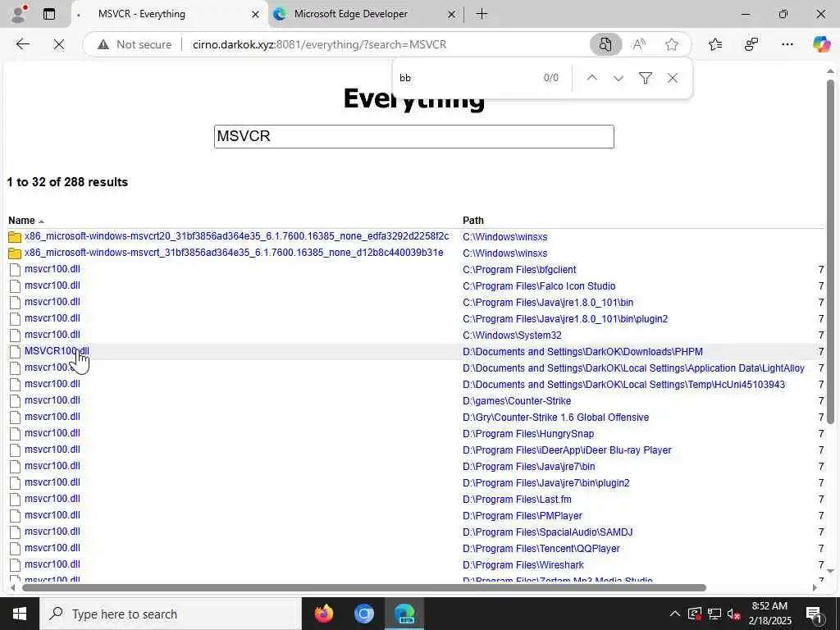Open path D:\Program Files\PMPlayer
Viewport: 840px width, 630px height.
point(523,515)
